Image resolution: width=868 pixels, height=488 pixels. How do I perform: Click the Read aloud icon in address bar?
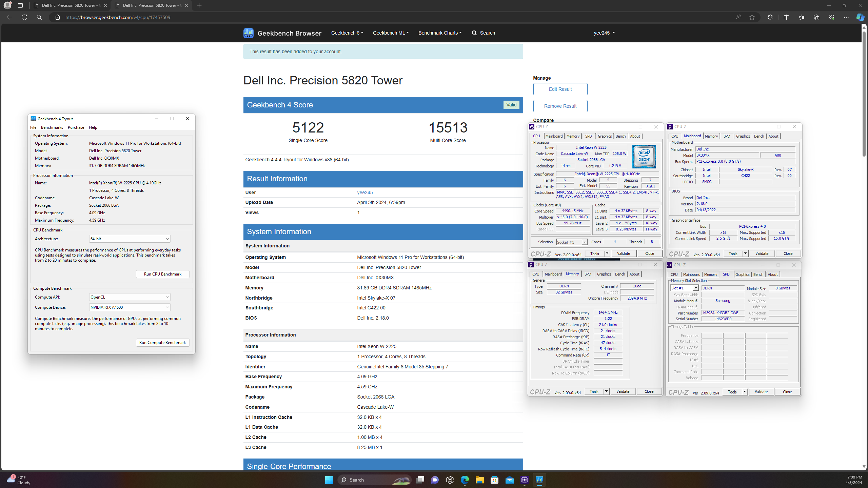(738, 17)
